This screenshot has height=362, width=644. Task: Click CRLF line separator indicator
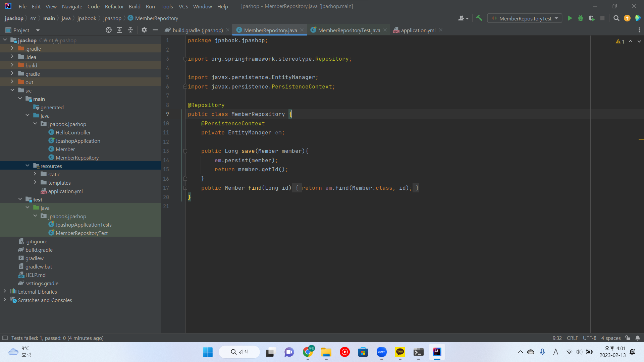pyautogui.click(x=572, y=338)
